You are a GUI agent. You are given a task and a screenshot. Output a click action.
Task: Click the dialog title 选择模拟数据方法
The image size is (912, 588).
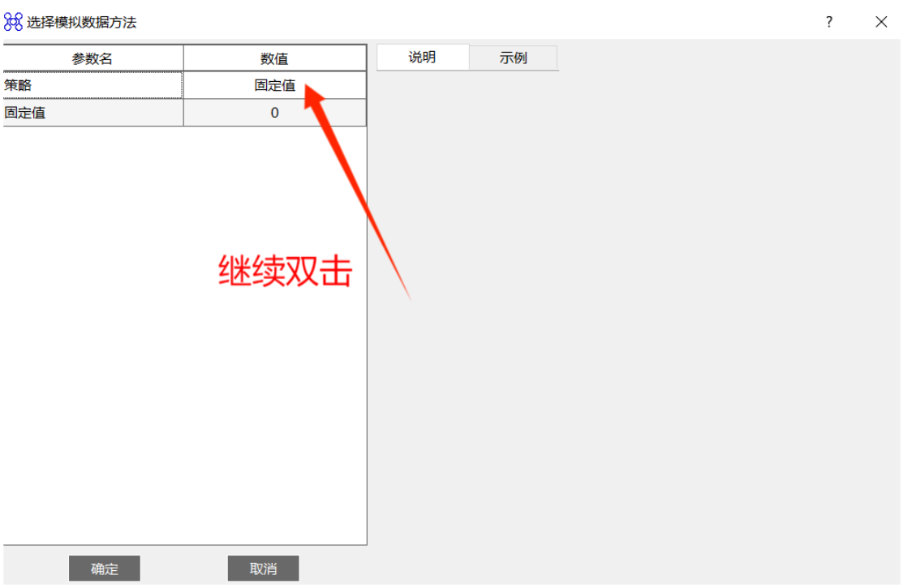click(81, 23)
